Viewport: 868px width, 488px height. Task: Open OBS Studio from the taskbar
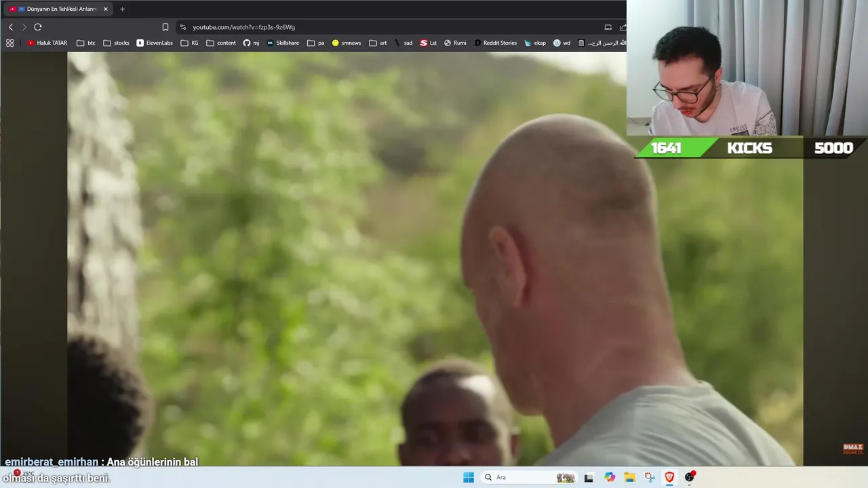(x=690, y=477)
